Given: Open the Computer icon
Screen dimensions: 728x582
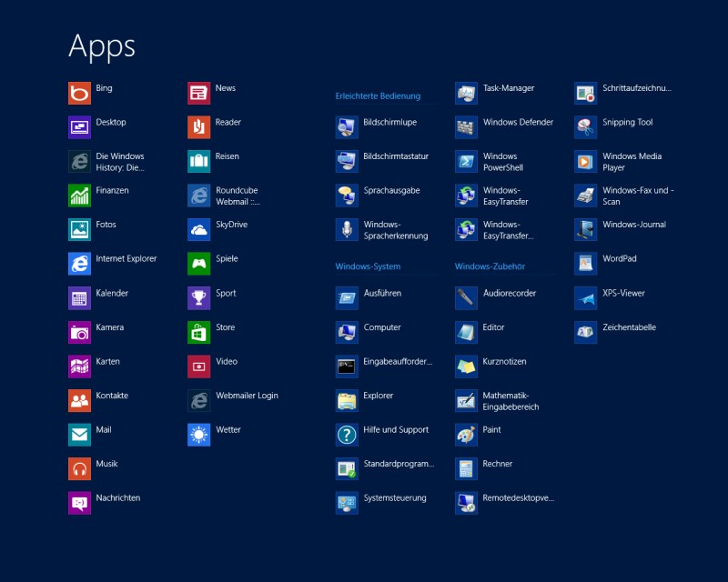Looking at the screenshot, I should point(347,332).
